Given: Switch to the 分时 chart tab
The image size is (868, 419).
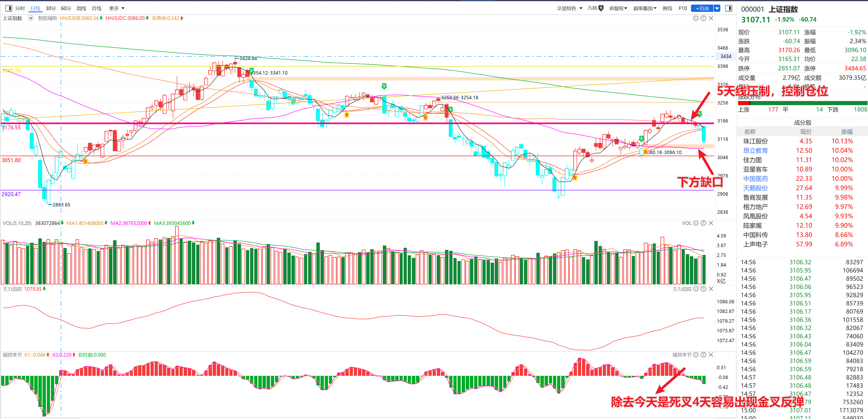Looking at the screenshot, I should tap(20, 8).
